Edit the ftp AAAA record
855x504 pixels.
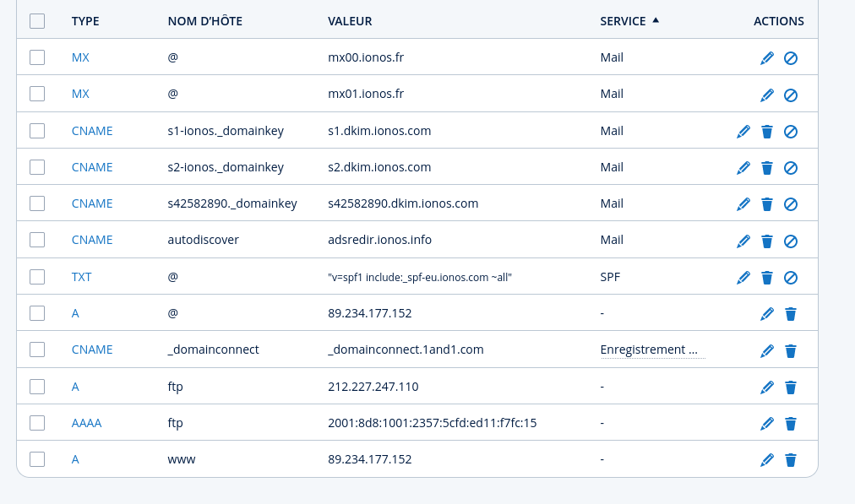point(766,423)
